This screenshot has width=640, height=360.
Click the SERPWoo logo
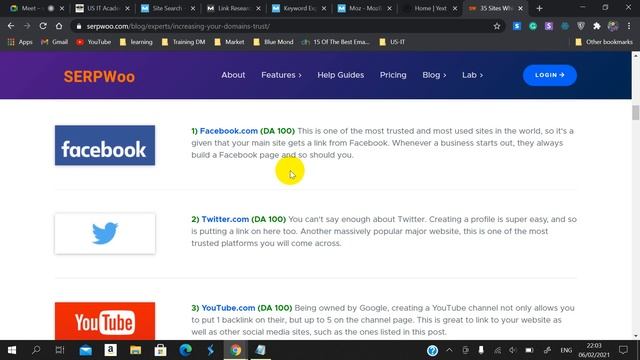point(99,77)
